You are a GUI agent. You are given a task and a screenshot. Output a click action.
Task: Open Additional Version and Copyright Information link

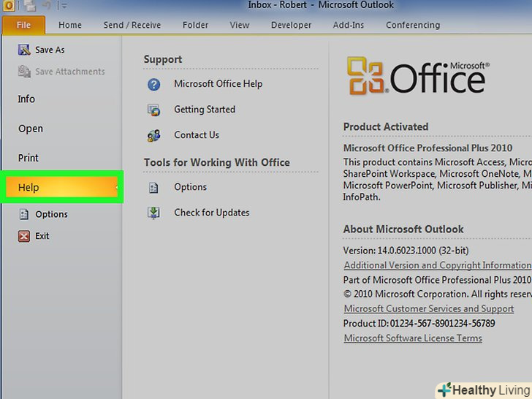pyautogui.click(x=437, y=265)
